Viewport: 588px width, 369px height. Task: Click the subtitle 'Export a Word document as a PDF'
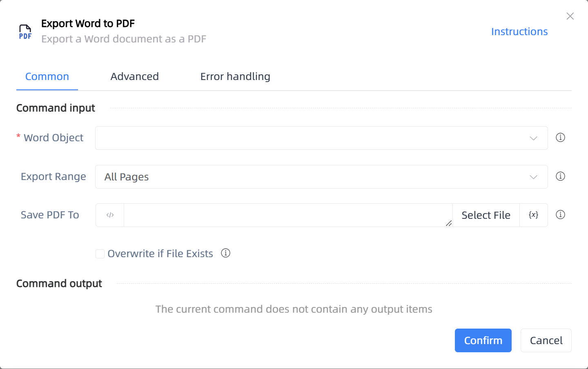(x=124, y=39)
